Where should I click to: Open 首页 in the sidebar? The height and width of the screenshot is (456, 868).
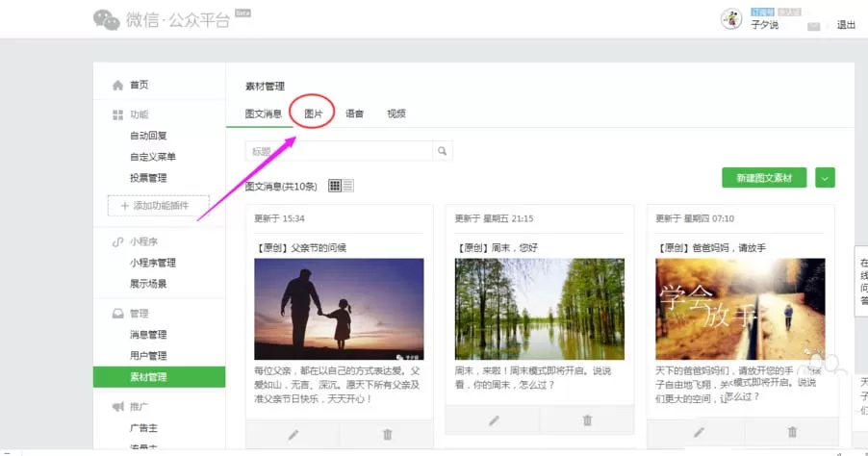click(139, 85)
